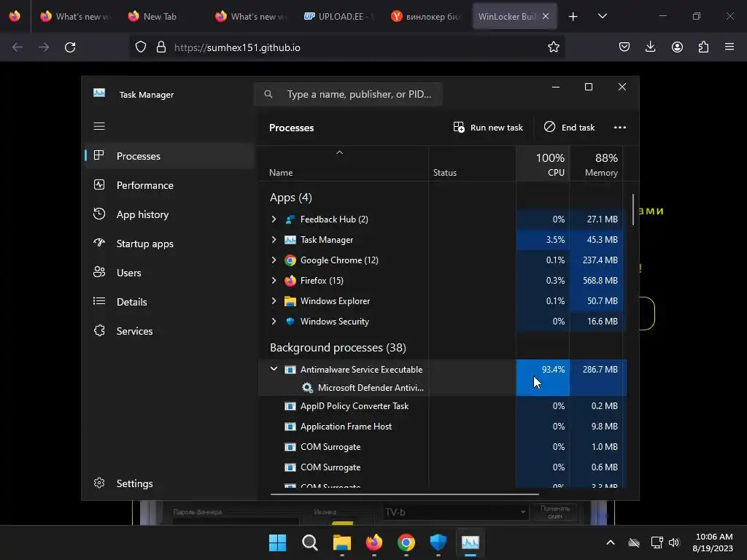Show hidden system tray icons

tap(611, 542)
